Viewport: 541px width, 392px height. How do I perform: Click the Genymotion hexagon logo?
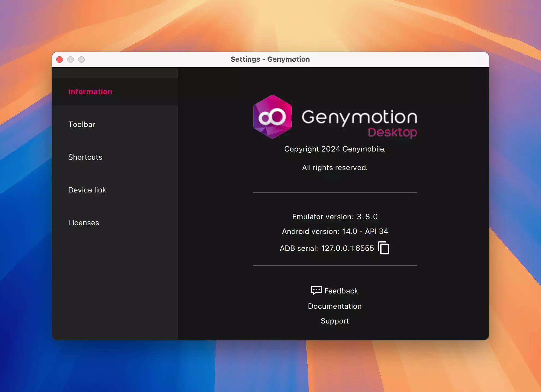[272, 117]
